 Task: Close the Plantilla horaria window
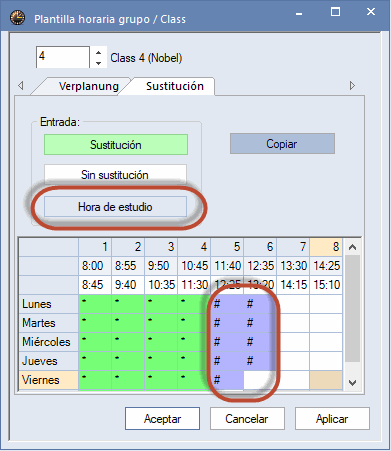tap(371, 12)
